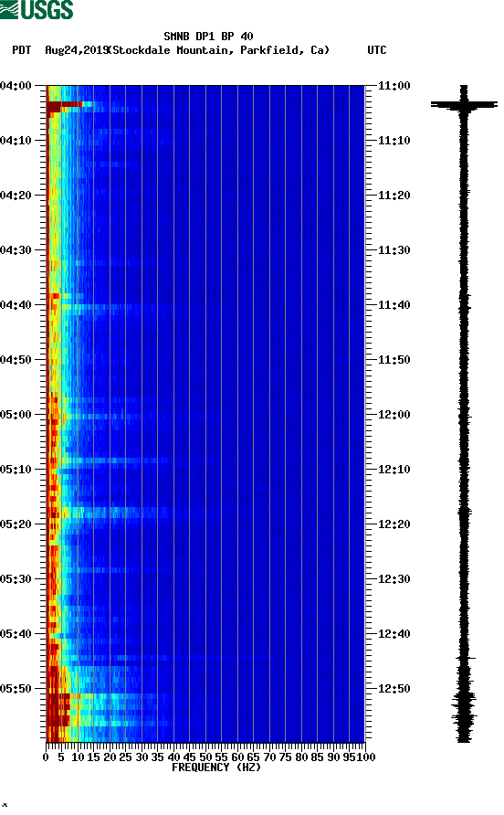This screenshot has height=815, width=504.
Task: Click the '05:10' PDT time label
Action: (x=16, y=470)
